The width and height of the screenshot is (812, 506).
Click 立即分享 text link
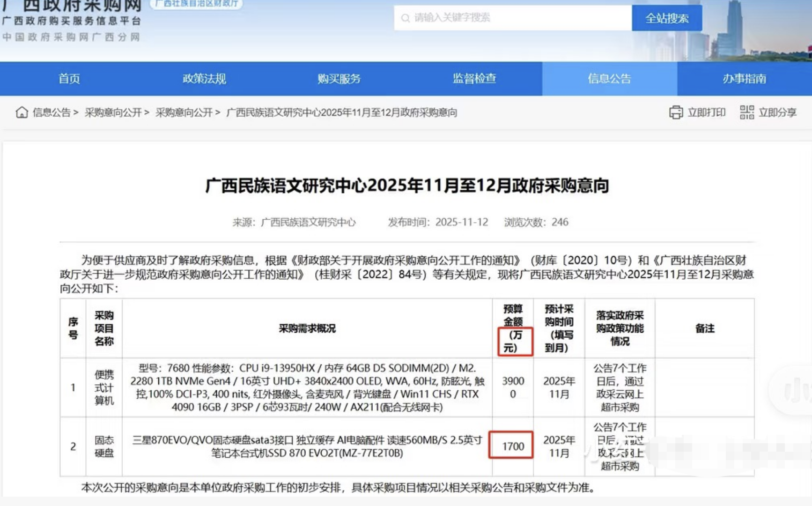tap(777, 112)
